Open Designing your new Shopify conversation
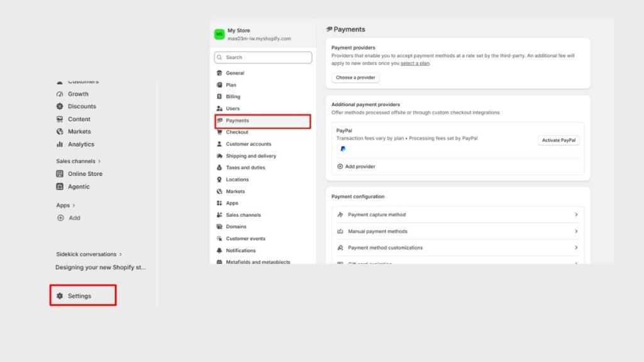644x362 pixels. pyautogui.click(x=101, y=267)
